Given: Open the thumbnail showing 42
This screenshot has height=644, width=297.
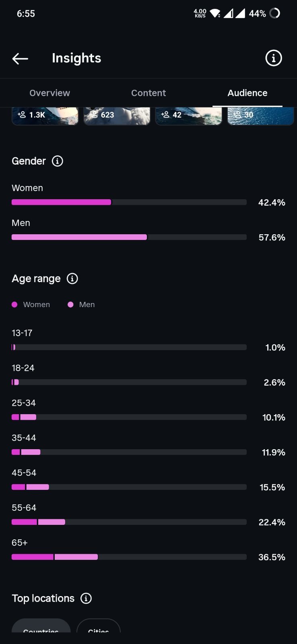Looking at the screenshot, I should click(188, 116).
